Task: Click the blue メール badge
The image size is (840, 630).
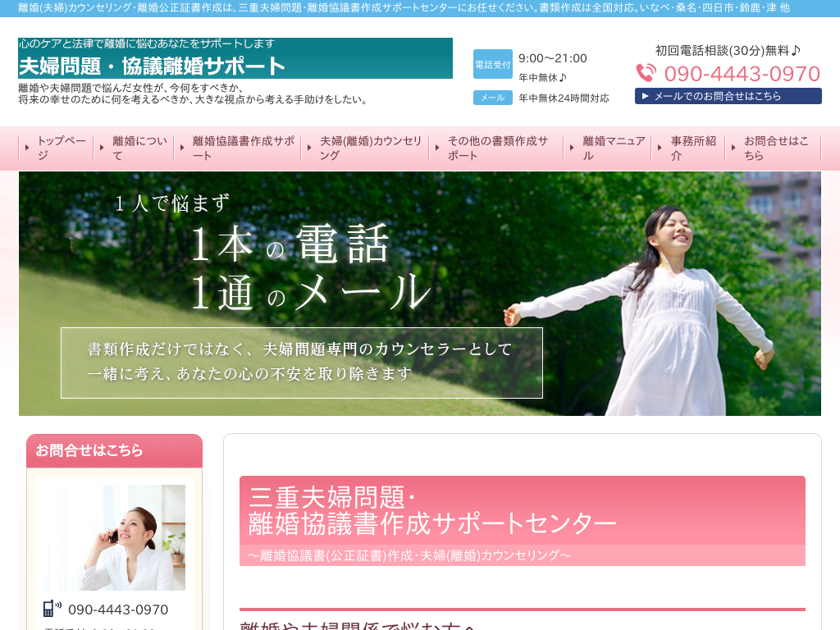Action: (493, 98)
